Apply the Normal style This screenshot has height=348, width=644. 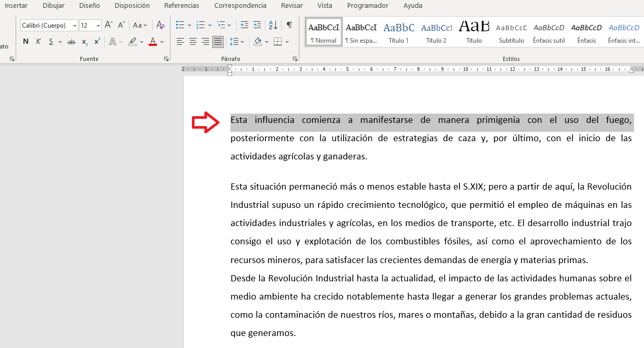pos(324,32)
